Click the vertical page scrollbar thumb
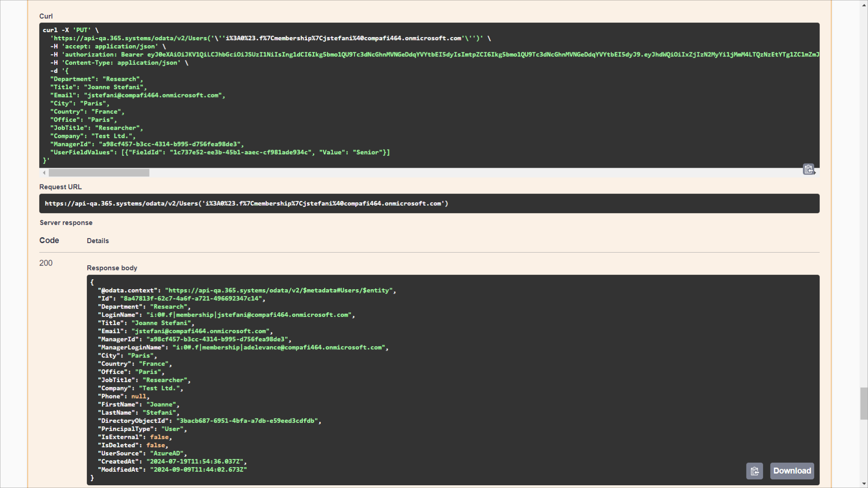 pos(864,403)
